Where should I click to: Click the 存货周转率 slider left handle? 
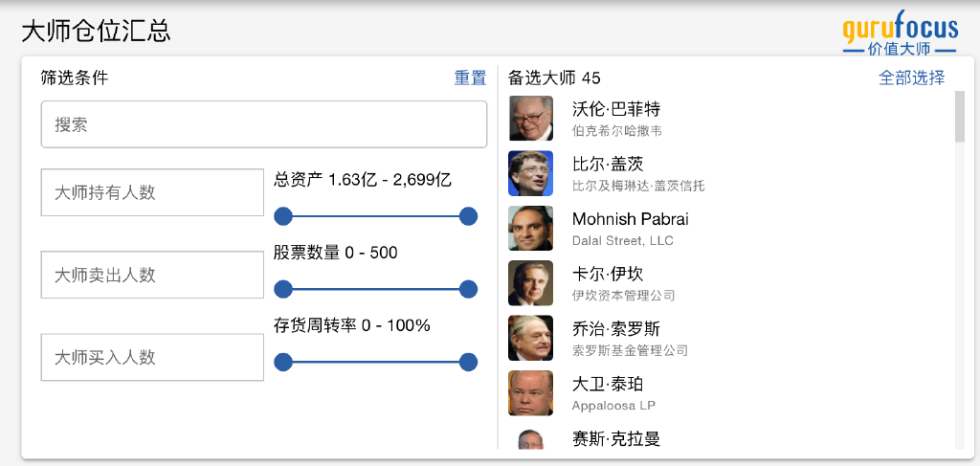(283, 362)
